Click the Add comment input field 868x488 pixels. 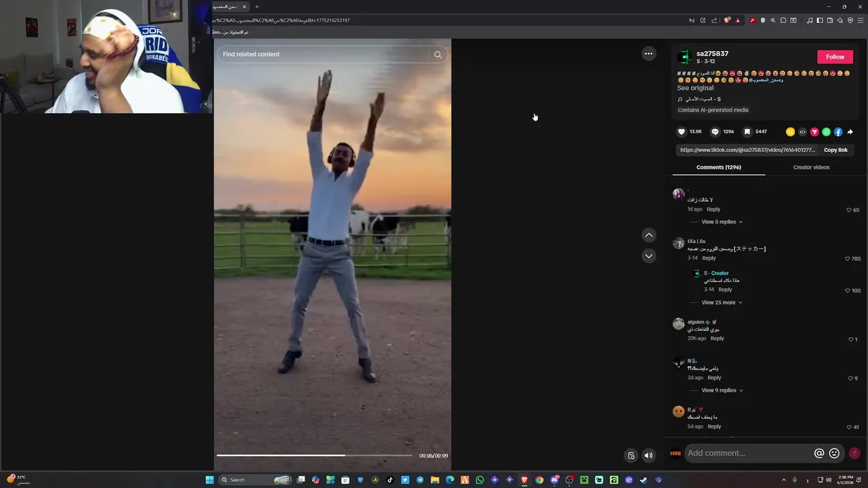749,453
